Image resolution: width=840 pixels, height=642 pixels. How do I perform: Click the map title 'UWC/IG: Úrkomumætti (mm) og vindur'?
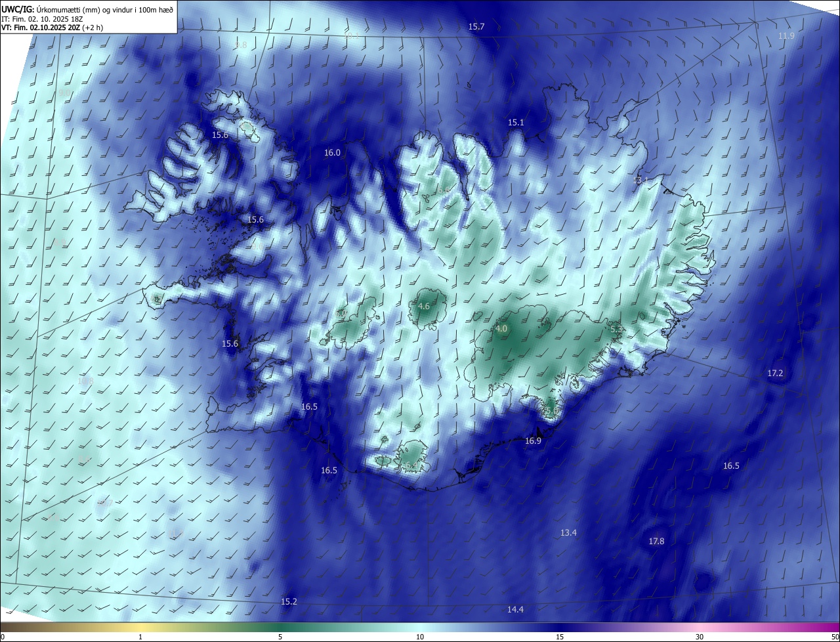click(x=87, y=9)
